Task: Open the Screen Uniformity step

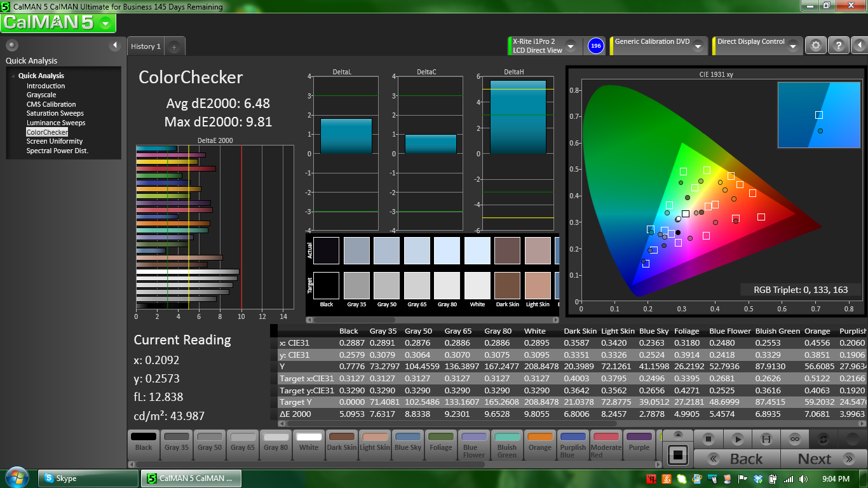Action: click(x=55, y=141)
